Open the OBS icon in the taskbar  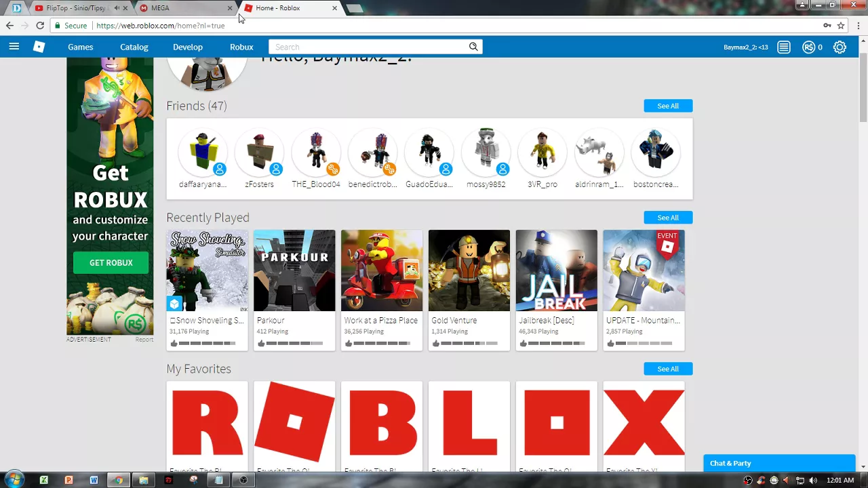(x=243, y=480)
